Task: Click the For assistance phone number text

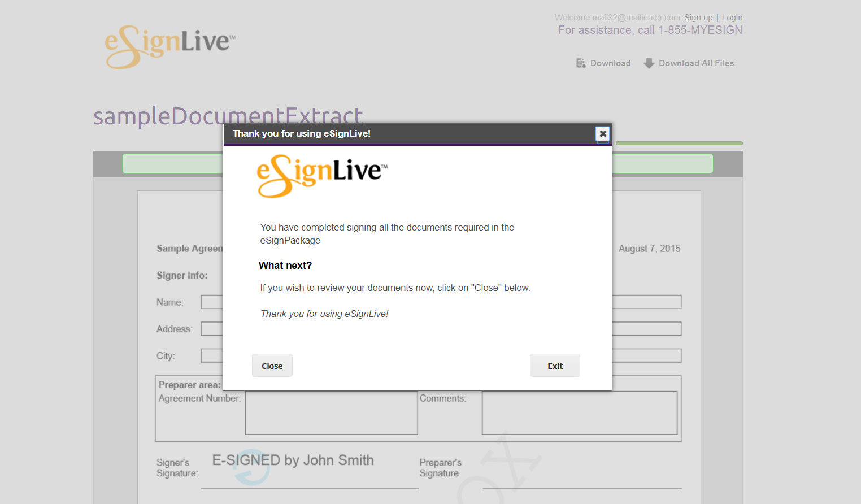Action: click(650, 30)
